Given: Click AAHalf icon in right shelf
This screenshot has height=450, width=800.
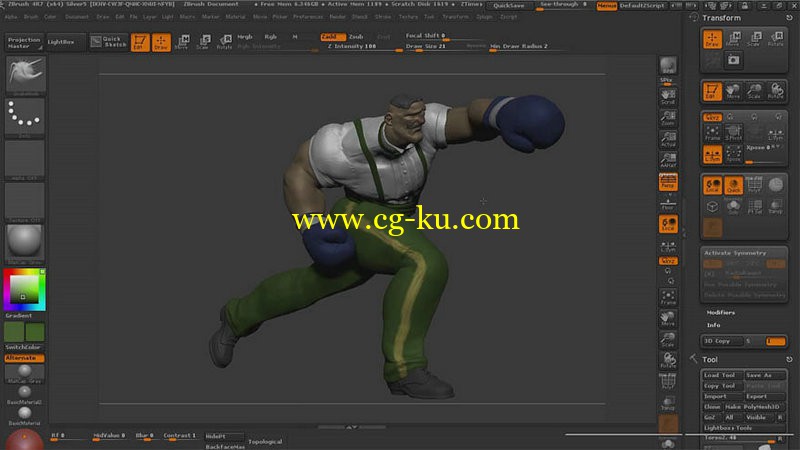Looking at the screenshot, I should [668, 161].
